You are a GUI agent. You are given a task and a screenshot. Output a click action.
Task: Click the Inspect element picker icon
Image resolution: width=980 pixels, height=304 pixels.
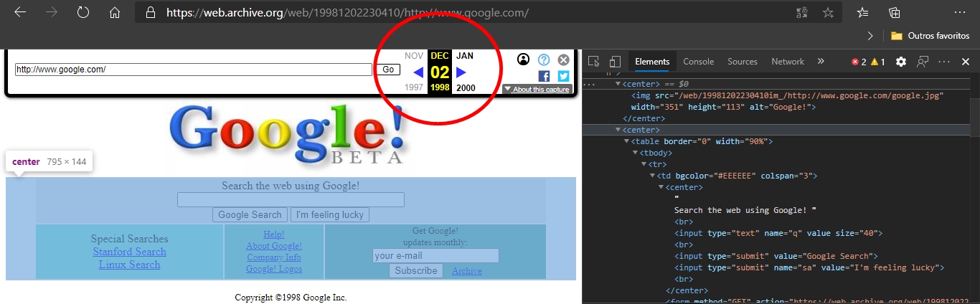tap(593, 62)
